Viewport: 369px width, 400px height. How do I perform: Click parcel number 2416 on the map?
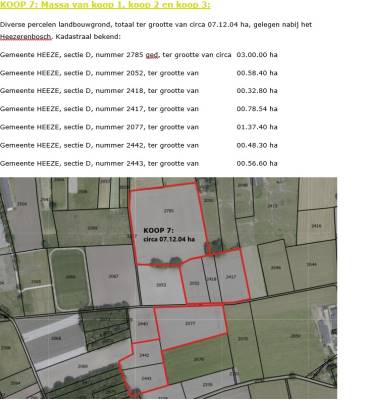pyautogui.click(x=316, y=226)
